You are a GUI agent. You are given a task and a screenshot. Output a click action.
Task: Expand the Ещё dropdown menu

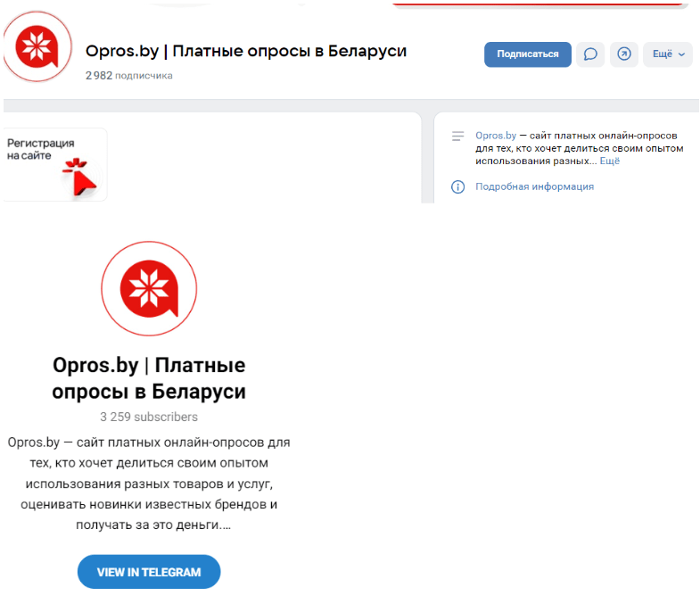(x=668, y=54)
